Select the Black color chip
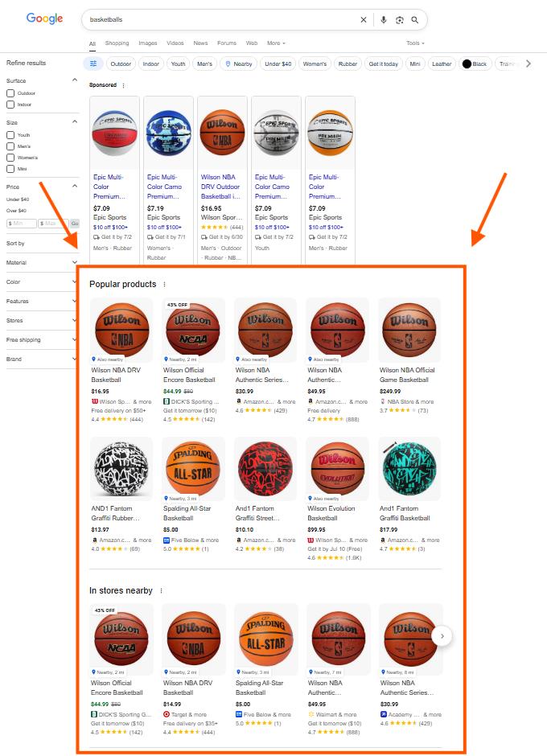Screen dimensions: 547x756 475,64
